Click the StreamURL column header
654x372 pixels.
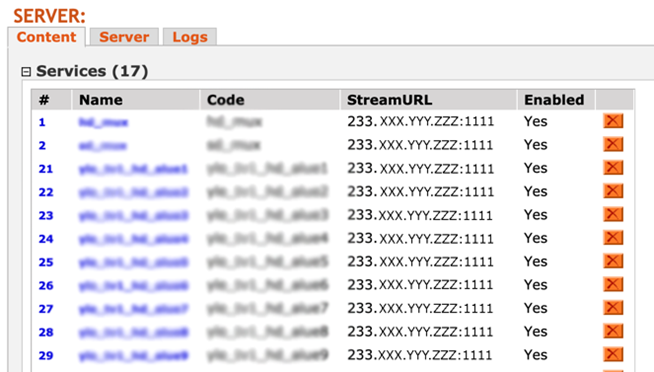pyautogui.click(x=429, y=100)
